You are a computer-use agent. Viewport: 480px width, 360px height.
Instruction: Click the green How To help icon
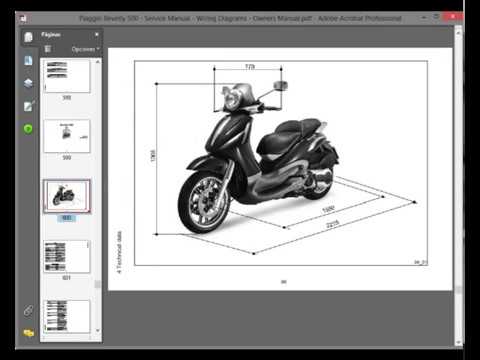coord(28,129)
